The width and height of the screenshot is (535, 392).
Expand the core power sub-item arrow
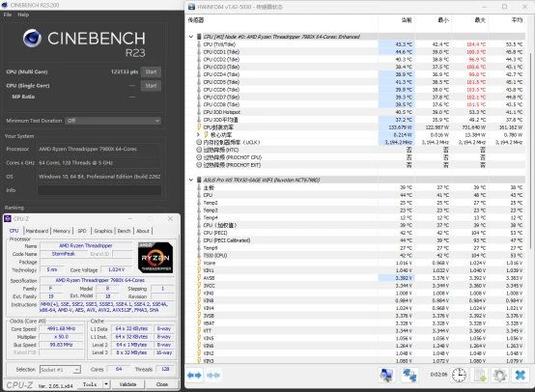click(198, 135)
